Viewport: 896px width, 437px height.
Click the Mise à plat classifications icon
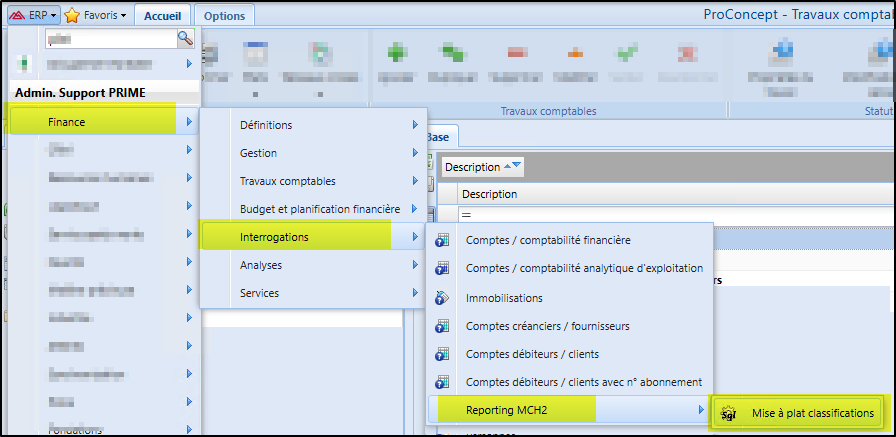730,412
